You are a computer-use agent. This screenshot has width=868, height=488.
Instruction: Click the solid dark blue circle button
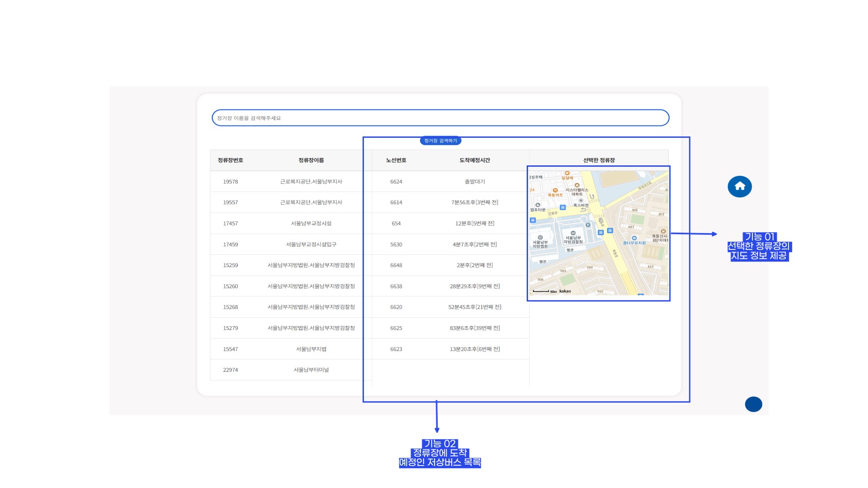pos(753,404)
